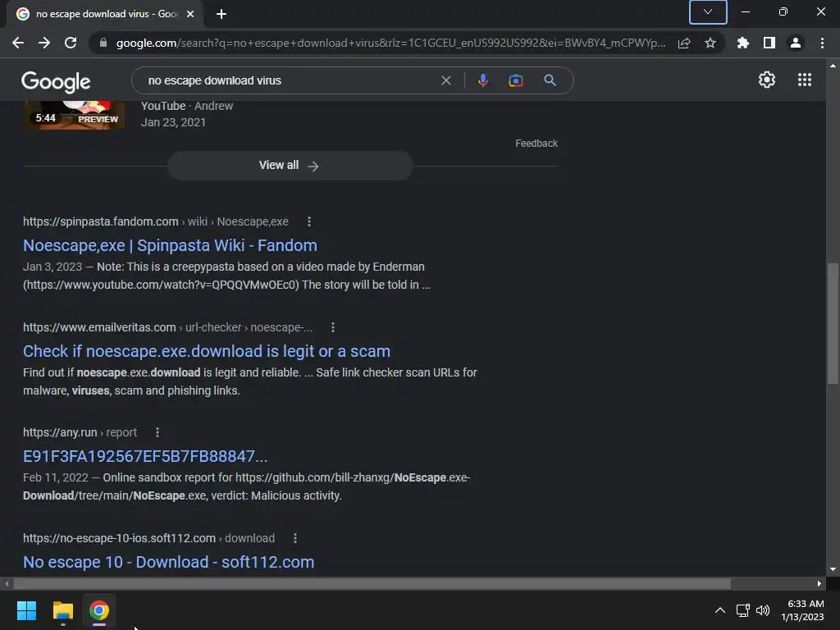Open Chrome three-dot menu

point(822,43)
